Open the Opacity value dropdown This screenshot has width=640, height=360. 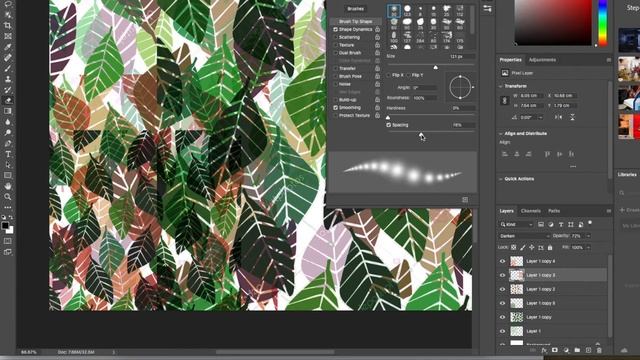pos(588,236)
